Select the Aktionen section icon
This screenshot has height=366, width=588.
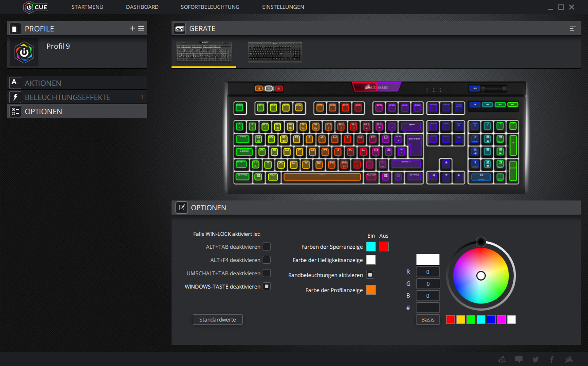click(x=15, y=83)
